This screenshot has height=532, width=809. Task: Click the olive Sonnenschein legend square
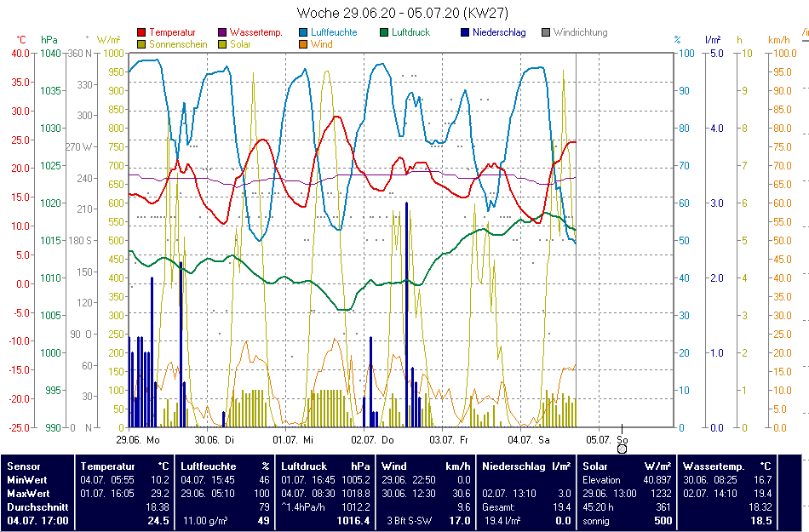[141, 44]
